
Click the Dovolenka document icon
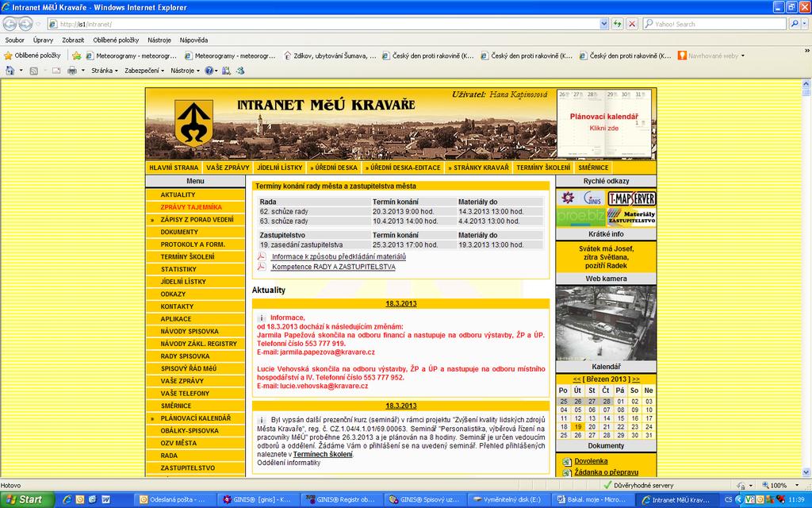(x=566, y=461)
